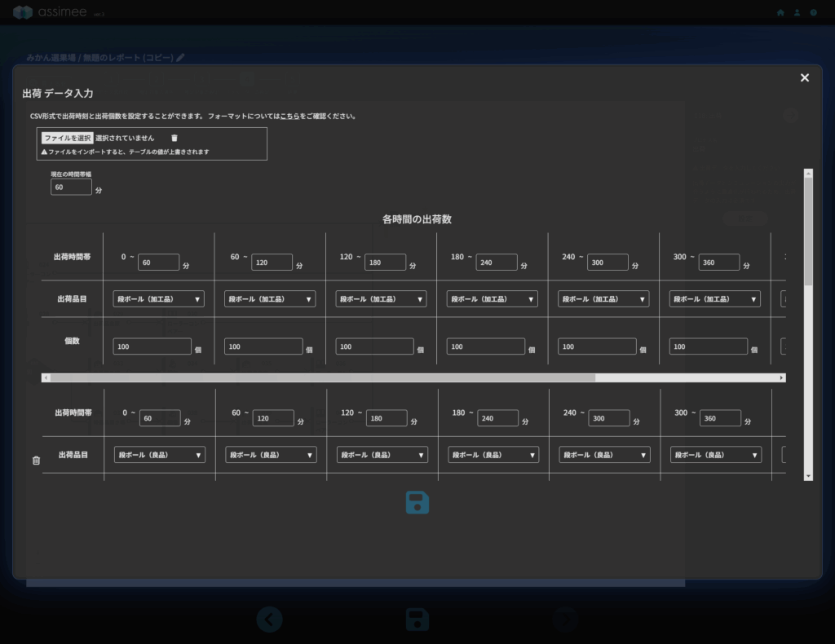The image size is (835, 644).
Task: Click end time field showing 300 in first table
Action: [x=607, y=262]
